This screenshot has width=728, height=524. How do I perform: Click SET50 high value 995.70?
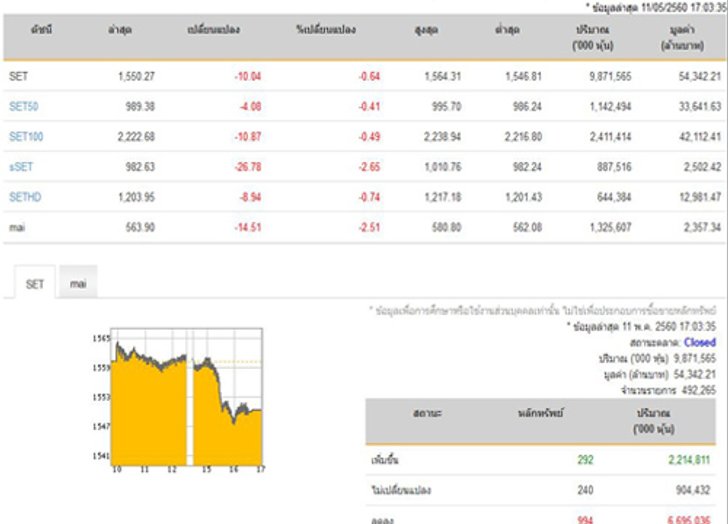pyautogui.click(x=447, y=106)
